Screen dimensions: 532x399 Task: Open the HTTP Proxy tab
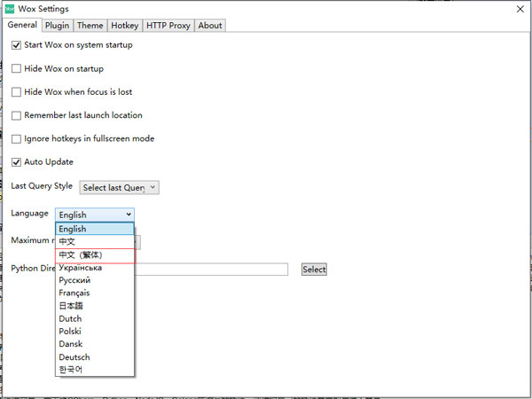168,26
